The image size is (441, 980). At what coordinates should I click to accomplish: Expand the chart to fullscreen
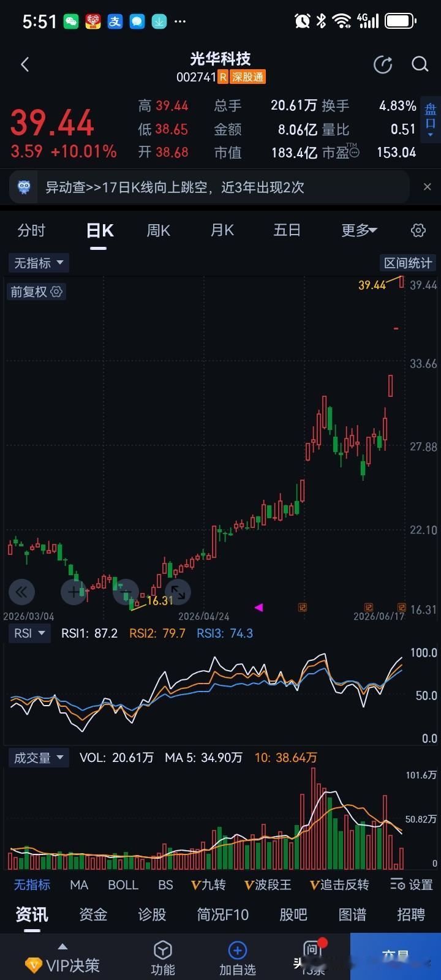pos(178,592)
